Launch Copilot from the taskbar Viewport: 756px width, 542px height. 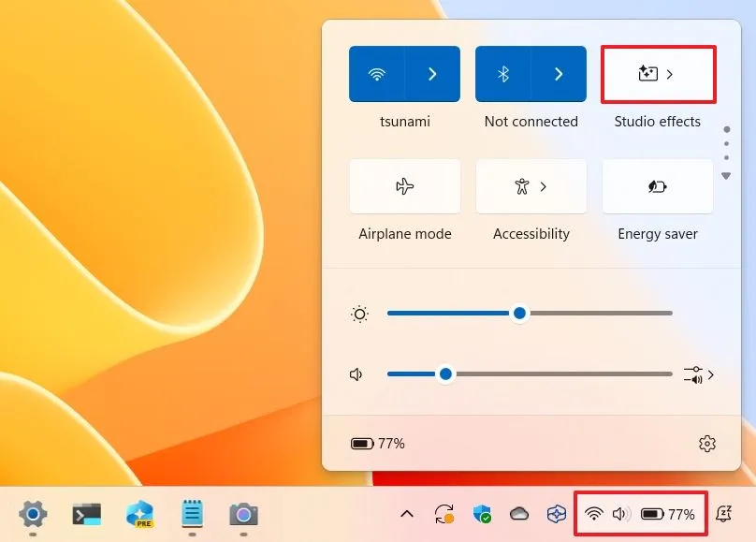point(138,513)
